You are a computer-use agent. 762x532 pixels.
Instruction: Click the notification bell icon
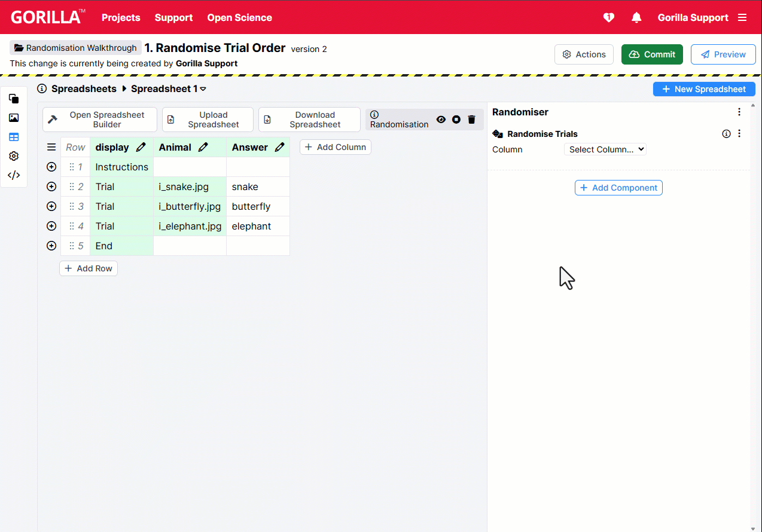(x=636, y=17)
